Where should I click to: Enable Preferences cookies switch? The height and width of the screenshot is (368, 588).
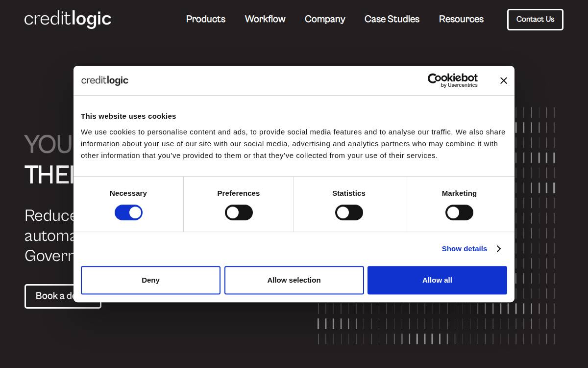[239, 212]
